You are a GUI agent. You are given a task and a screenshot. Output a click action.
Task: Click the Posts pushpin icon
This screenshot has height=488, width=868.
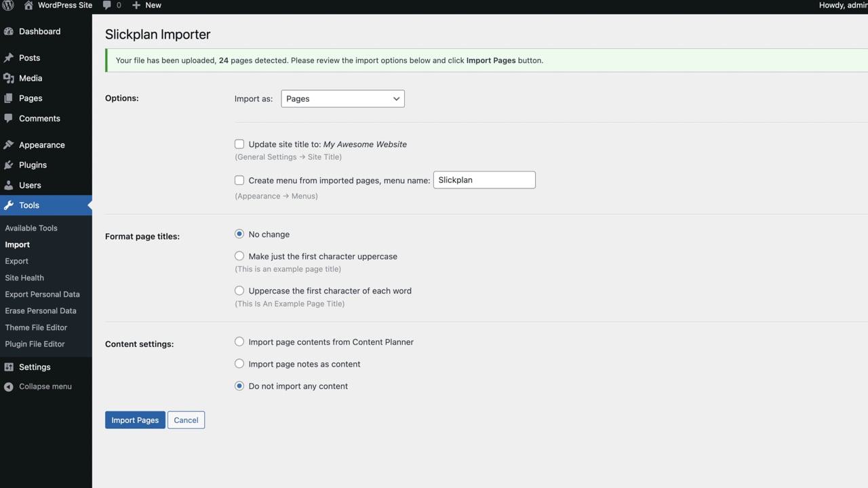[9, 58]
